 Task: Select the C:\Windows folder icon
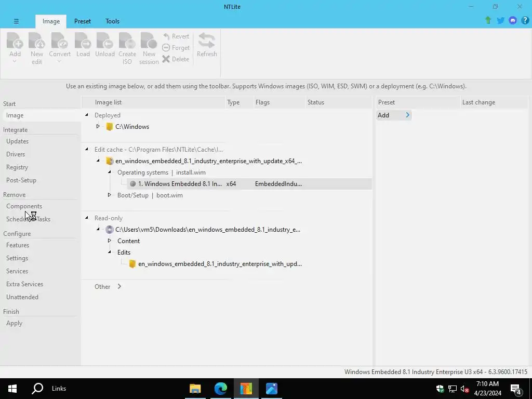pos(109,127)
